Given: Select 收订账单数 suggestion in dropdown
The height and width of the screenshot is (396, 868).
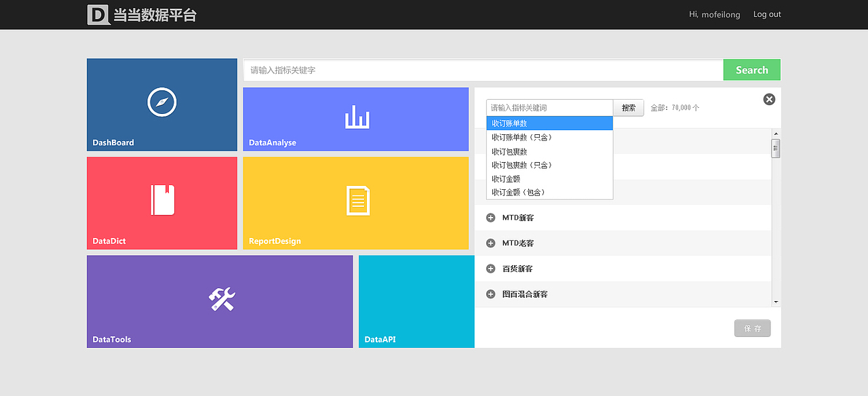Looking at the screenshot, I should click(x=549, y=123).
